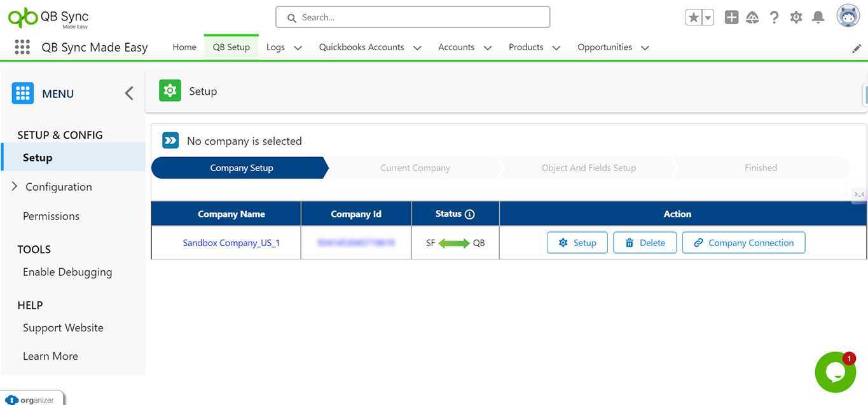Open the Help question mark icon

pos(774,18)
